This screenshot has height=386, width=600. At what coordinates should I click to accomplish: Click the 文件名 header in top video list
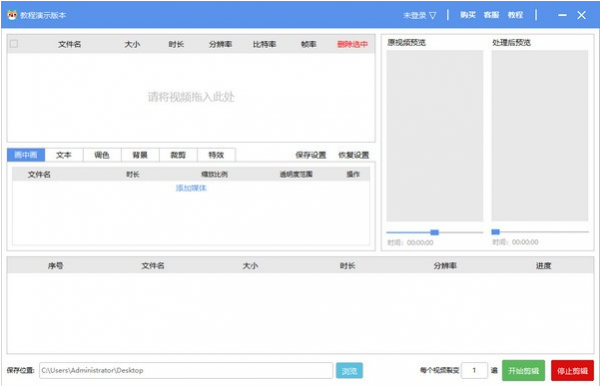[70, 44]
